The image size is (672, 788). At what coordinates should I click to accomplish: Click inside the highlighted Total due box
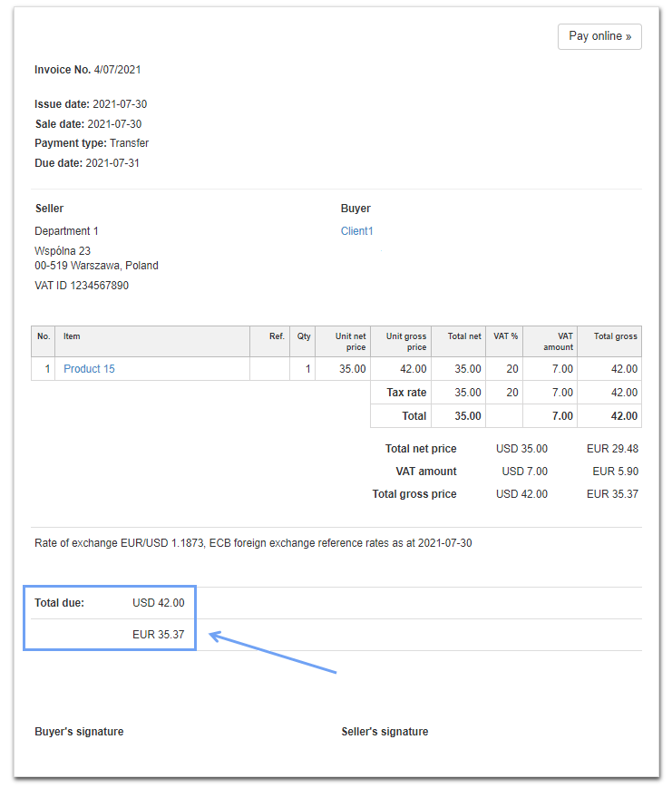[109, 618]
